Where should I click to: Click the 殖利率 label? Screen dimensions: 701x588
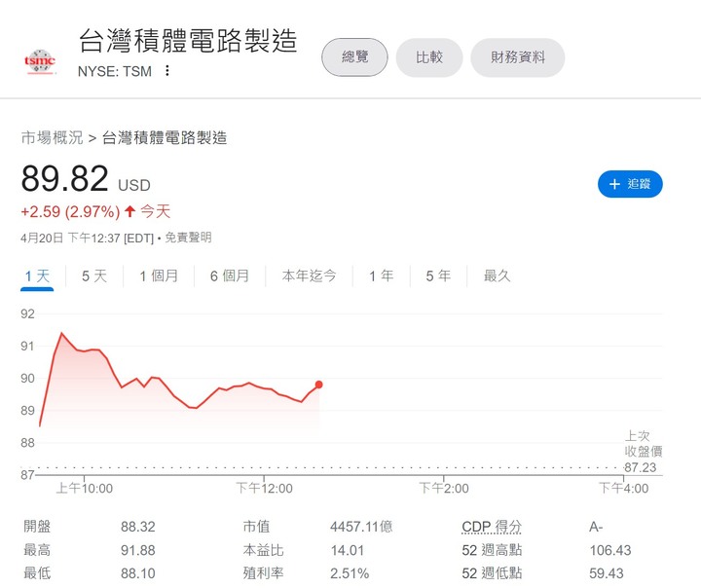263,573
